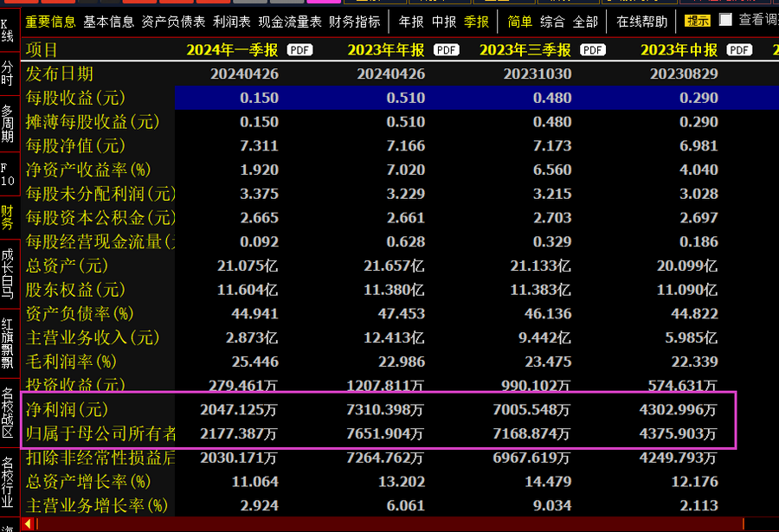The image size is (779, 532).
Task: Click the horizontal scrollbar track at bottom
Action: pyautogui.click(x=389, y=523)
